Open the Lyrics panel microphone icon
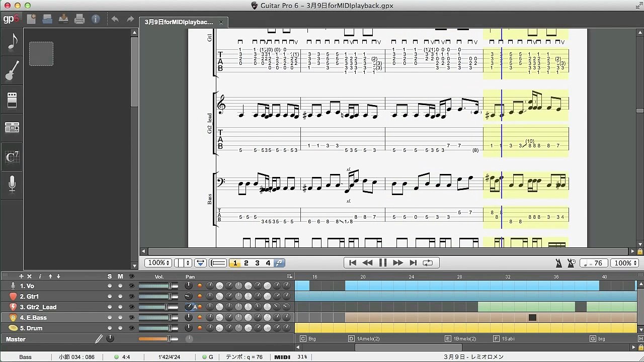644x362 pixels. pyautogui.click(x=12, y=185)
